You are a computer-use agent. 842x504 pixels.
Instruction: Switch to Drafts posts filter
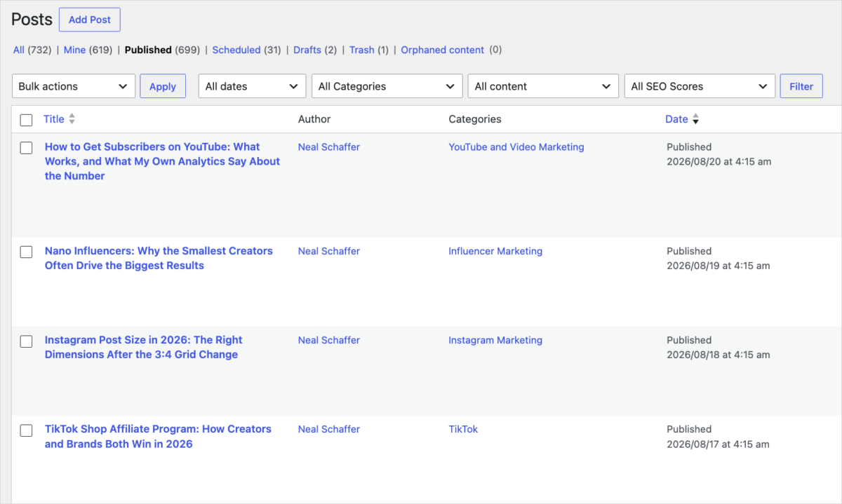tap(307, 50)
